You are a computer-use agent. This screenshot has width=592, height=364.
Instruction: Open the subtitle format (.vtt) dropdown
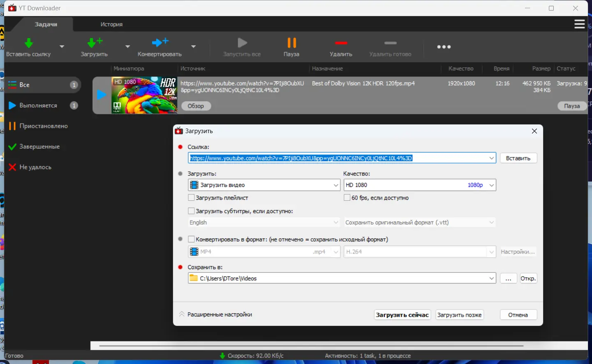(x=420, y=223)
